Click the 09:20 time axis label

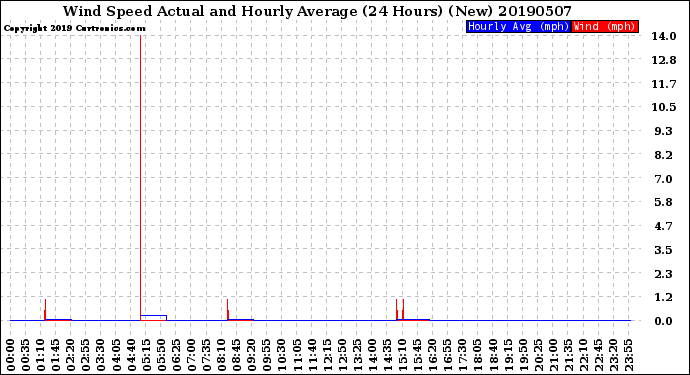click(252, 355)
